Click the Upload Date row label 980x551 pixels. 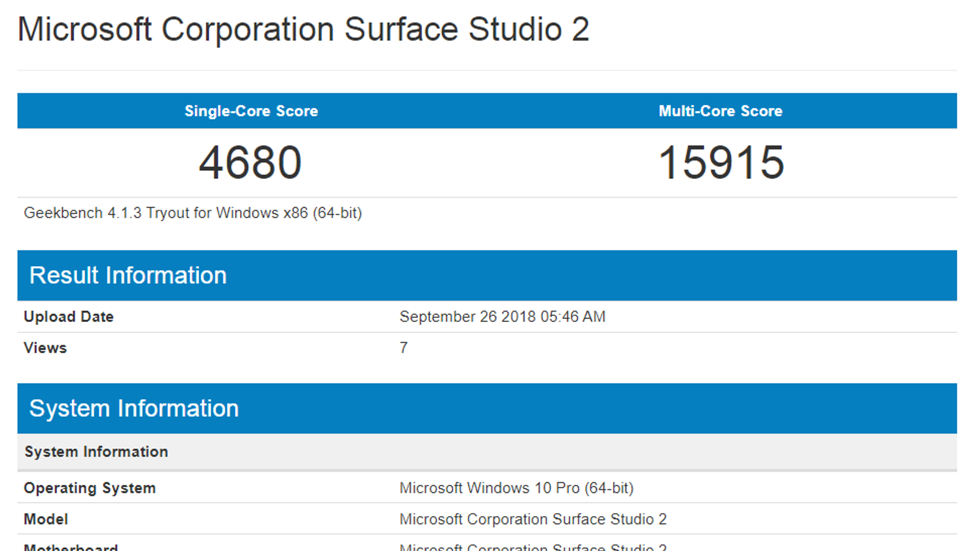click(x=68, y=317)
